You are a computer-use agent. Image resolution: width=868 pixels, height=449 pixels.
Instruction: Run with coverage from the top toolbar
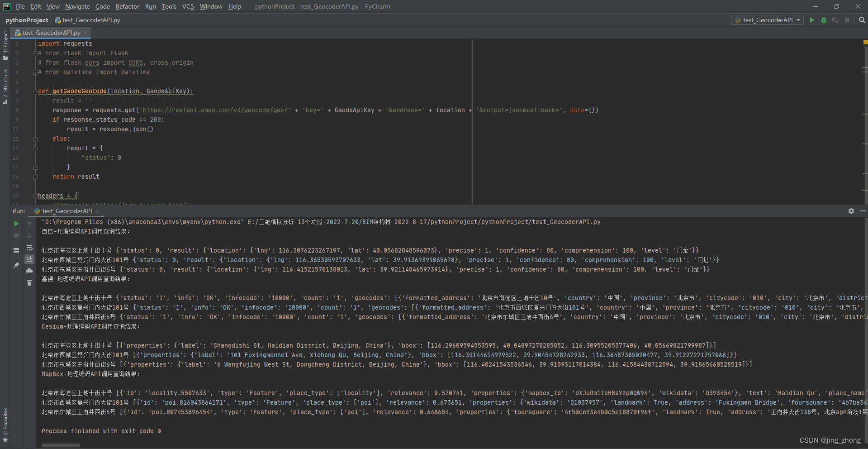[x=835, y=20]
